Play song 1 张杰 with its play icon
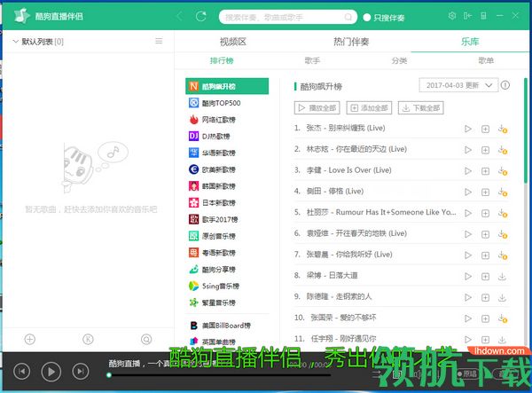532x393 pixels. pyautogui.click(x=468, y=129)
